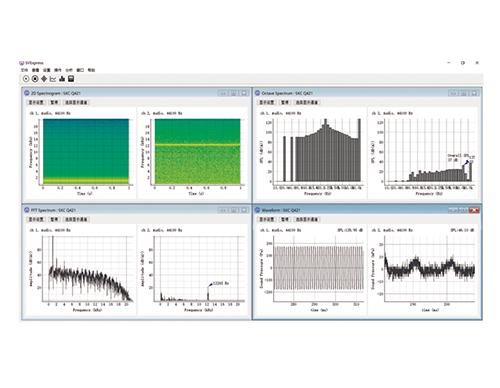Click 暂停 button in Octave Spectrum window
This screenshot has height=388, width=500.
click(x=285, y=102)
